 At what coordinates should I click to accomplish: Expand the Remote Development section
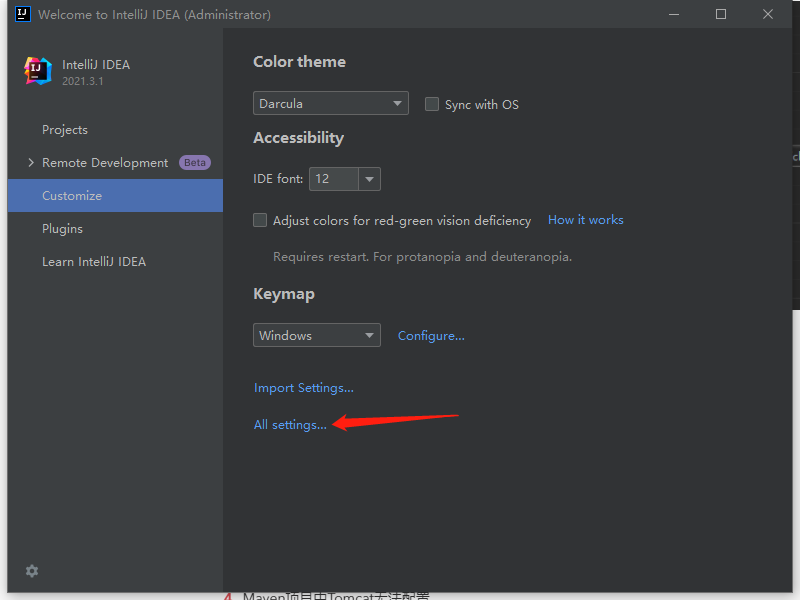[31, 163]
